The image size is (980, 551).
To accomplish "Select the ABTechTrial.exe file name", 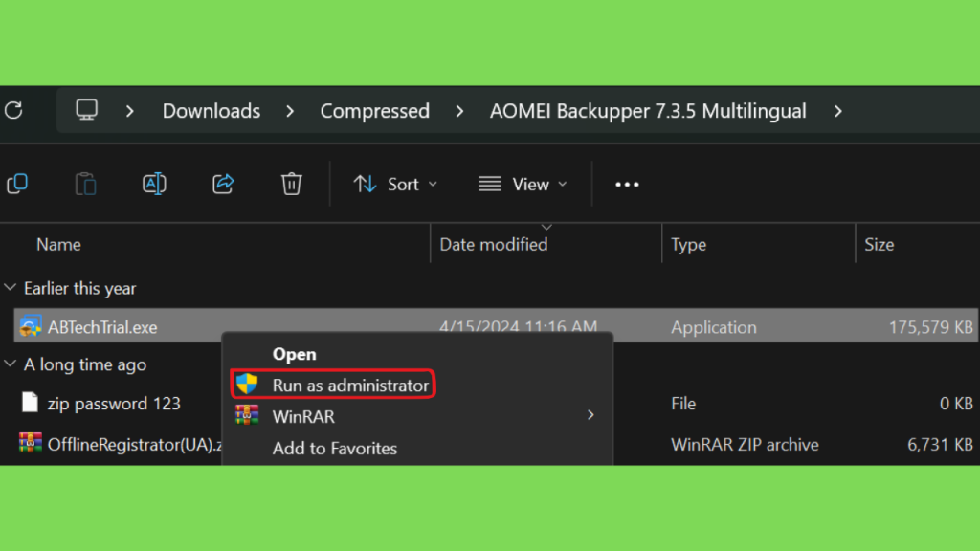I will click(x=102, y=327).
